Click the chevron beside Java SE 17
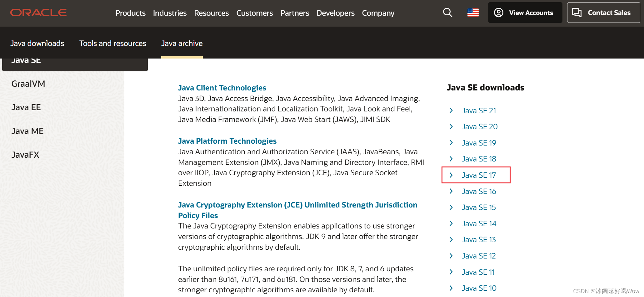The image size is (644, 297). pos(451,175)
